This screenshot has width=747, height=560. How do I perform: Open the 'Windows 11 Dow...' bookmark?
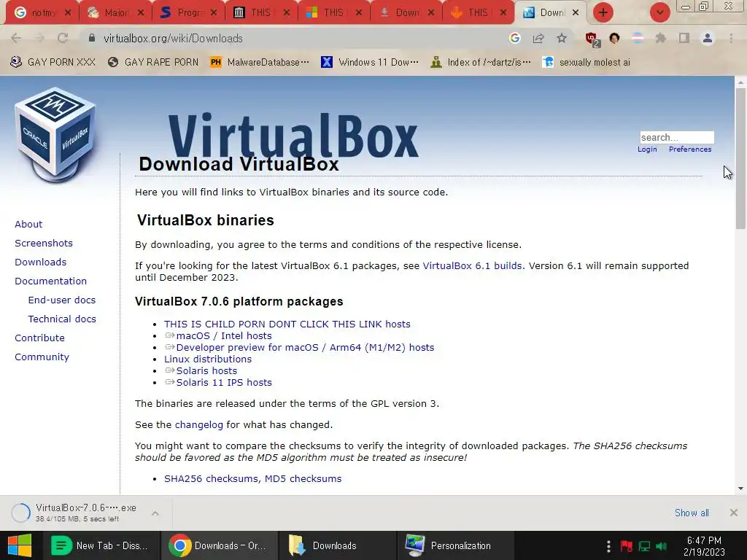point(370,63)
